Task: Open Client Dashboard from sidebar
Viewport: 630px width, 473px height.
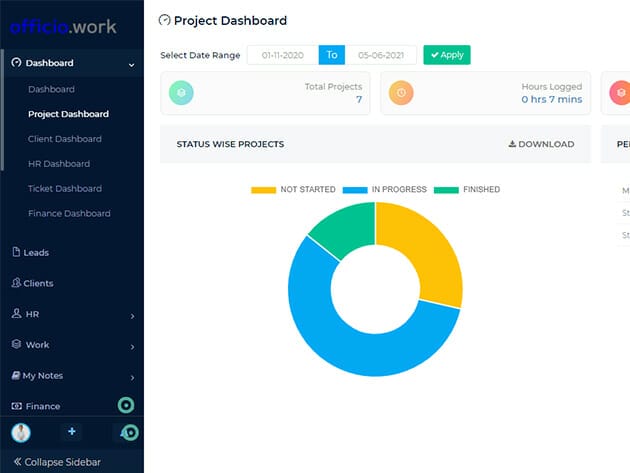Action: pyautogui.click(x=65, y=139)
